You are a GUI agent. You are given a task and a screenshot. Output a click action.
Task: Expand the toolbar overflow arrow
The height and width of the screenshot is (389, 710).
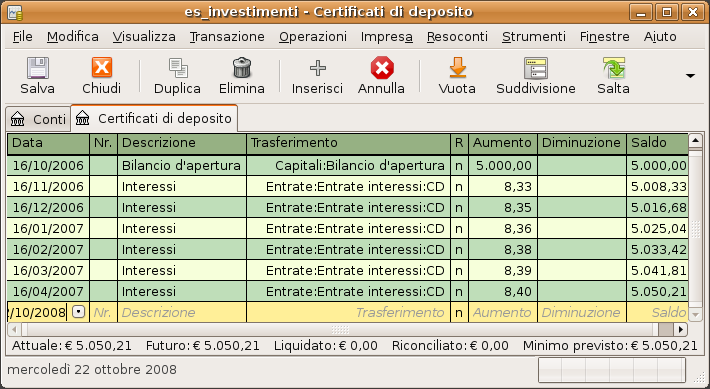[x=690, y=76]
